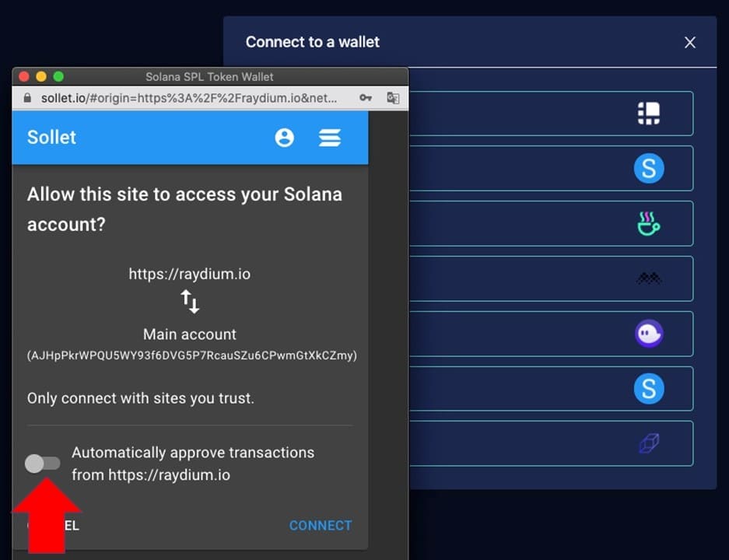Click the translate icon in the address bar

click(x=393, y=97)
